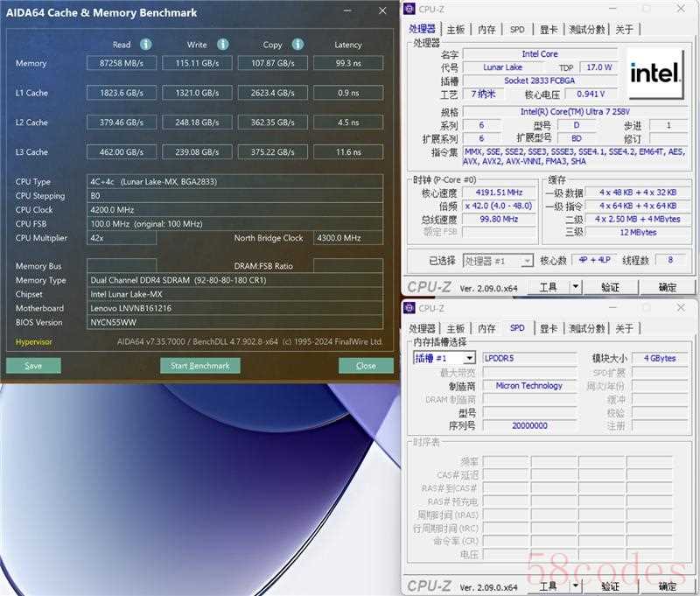Click CPU-Z title bar icon in the SPD window
The width and height of the screenshot is (700, 596).
click(x=410, y=308)
